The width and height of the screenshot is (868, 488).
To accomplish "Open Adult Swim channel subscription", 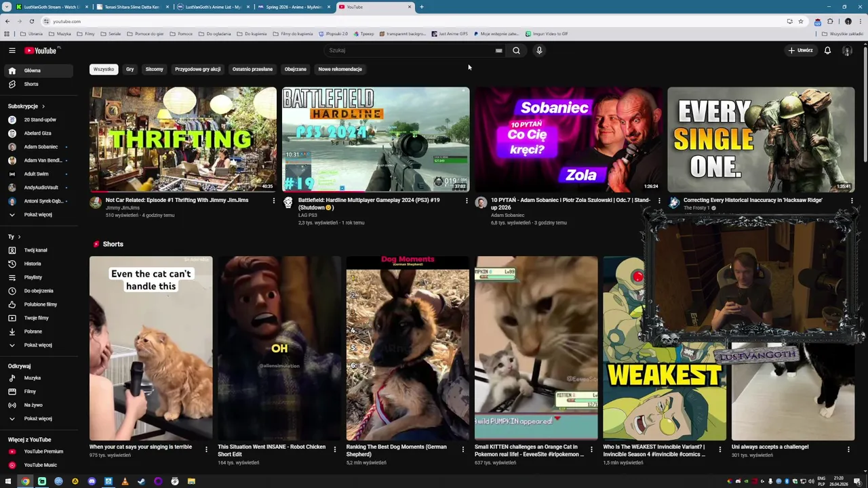I will [x=39, y=174].
